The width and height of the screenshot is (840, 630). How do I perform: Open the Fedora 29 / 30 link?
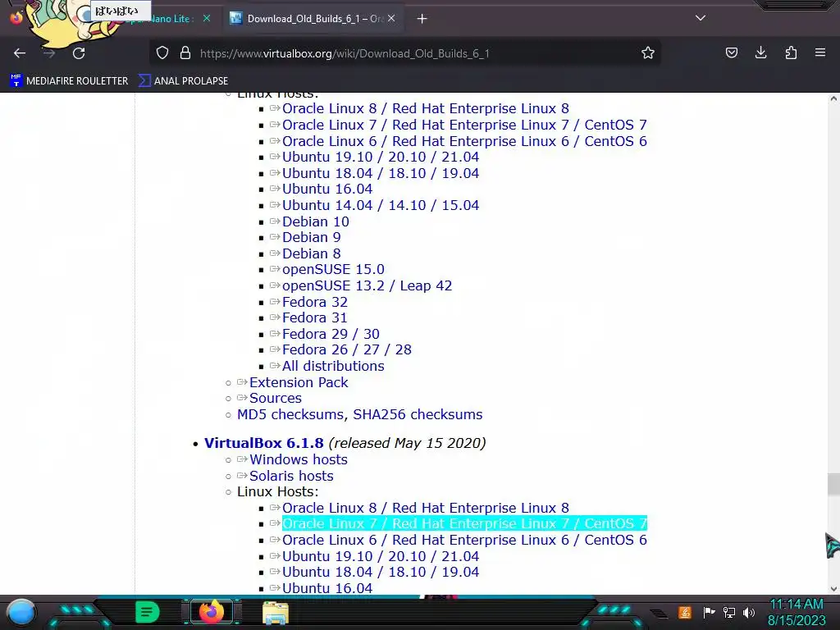pos(331,335)
